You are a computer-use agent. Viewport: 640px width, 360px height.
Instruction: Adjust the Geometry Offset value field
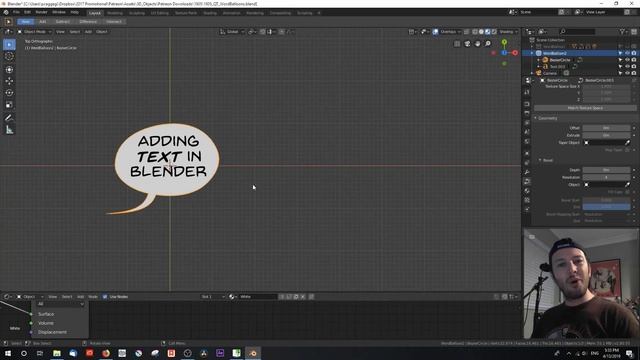click(606, 128)
